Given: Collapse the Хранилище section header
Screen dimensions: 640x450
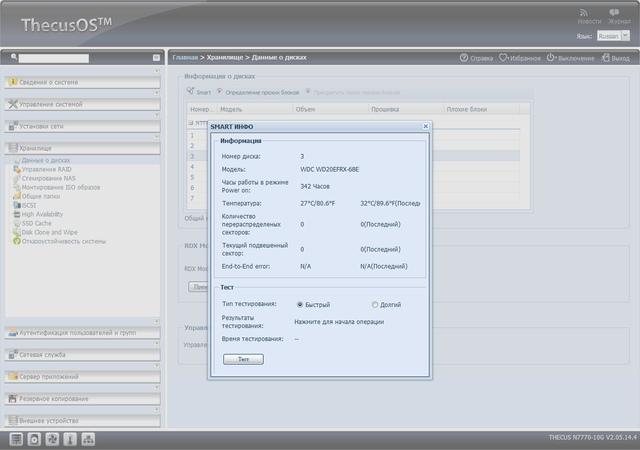Looking at the screenshot, I should pos(82,148).
